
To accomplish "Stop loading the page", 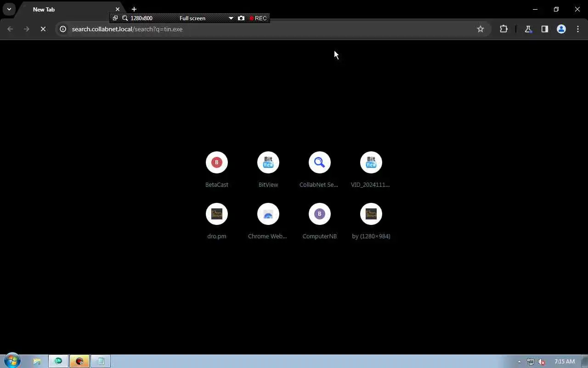I will (43, 29).
